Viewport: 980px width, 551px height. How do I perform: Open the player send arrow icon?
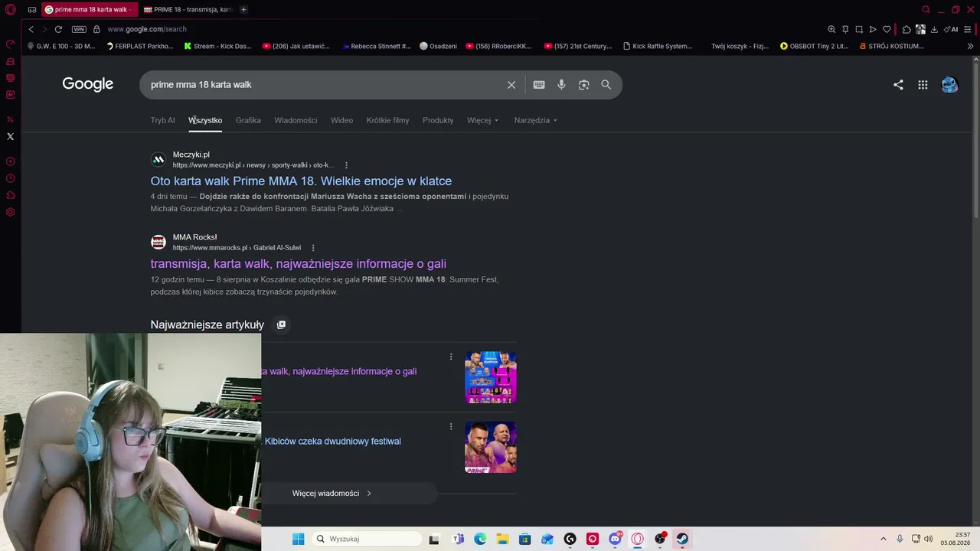[x=873, y=29]
